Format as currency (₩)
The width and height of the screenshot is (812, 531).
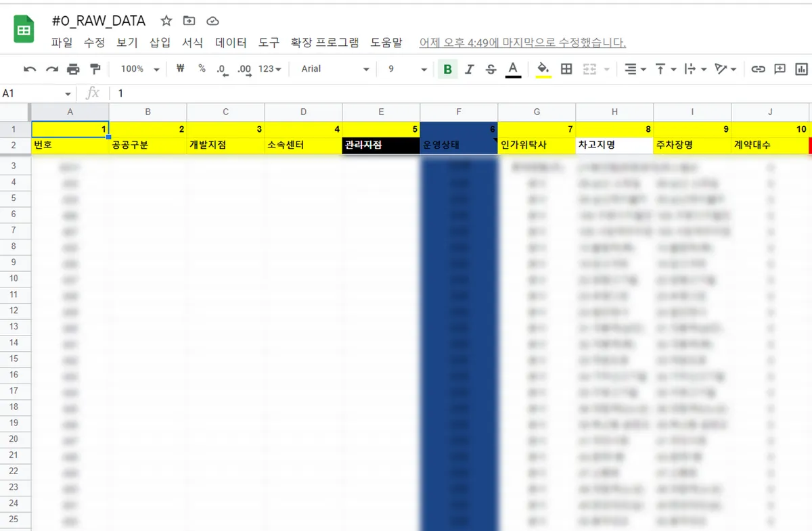coord(180,68)
